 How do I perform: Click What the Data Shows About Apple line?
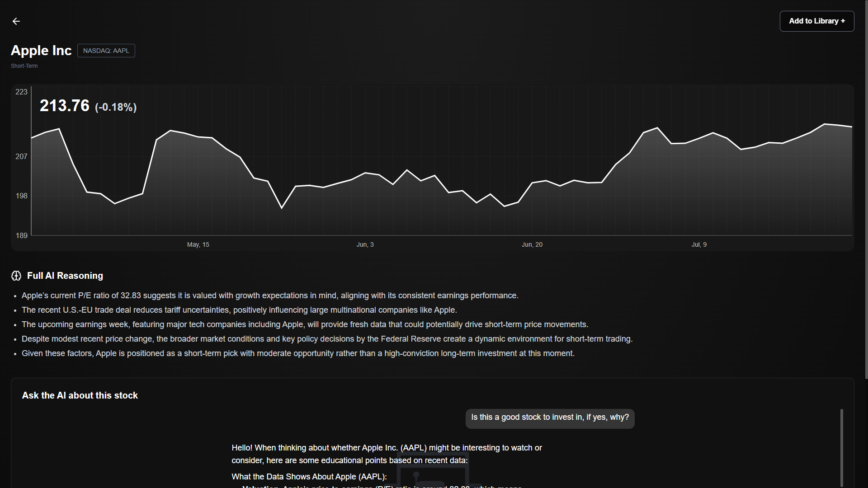coord(309,477)
